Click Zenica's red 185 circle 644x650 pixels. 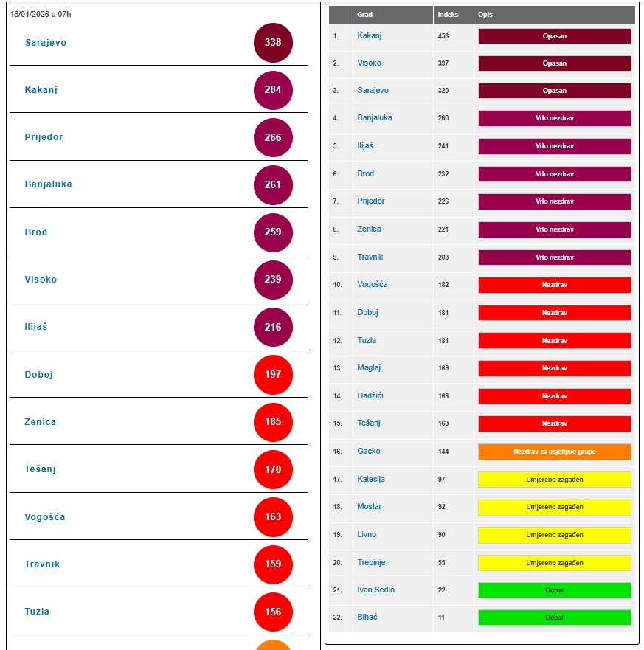pos(273,422)
